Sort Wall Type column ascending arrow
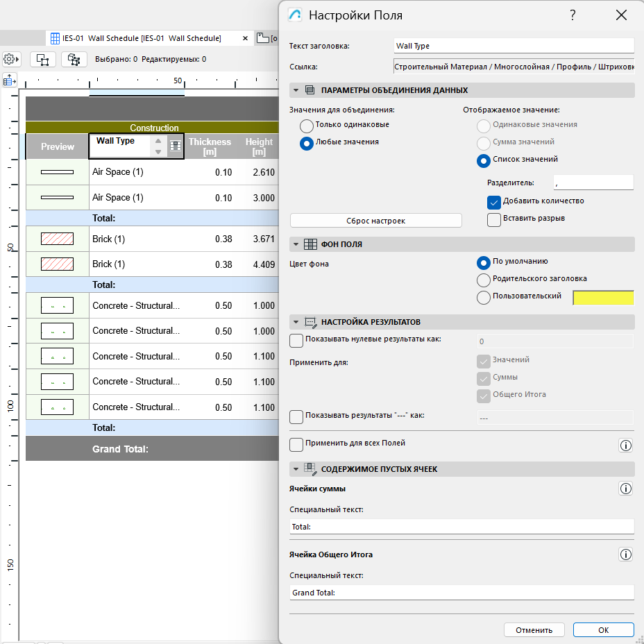The height and width of the screenshot is (644, 644). click(158, 140)
